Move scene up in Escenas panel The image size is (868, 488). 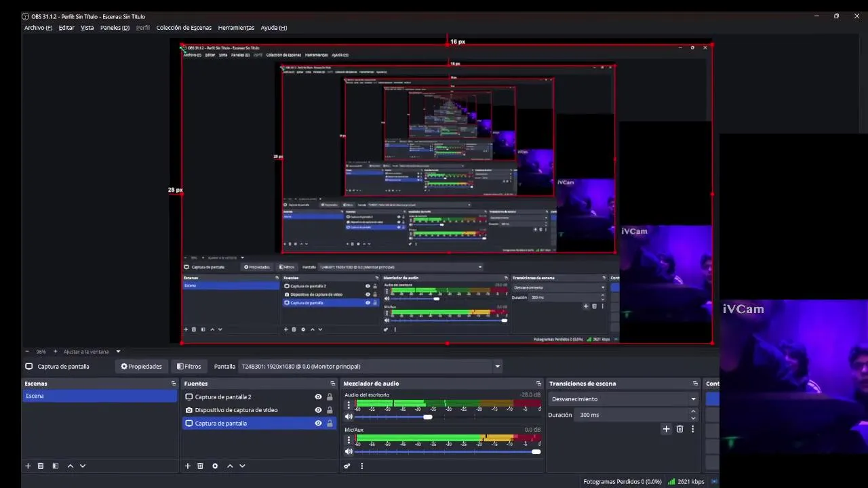click(x=70, y=466)
